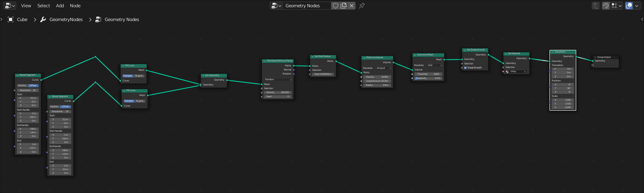644x193 pixels.
Task: Toggle the pin icon in header
Action: click(362, 6)
